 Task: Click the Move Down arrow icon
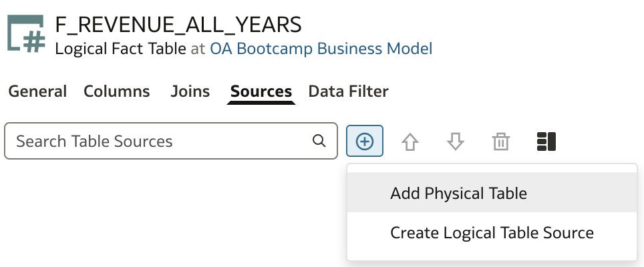click(455, 142)
